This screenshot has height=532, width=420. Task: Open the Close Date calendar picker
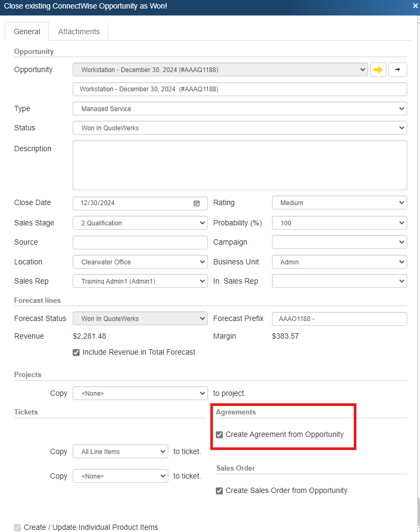pos(197,204)
